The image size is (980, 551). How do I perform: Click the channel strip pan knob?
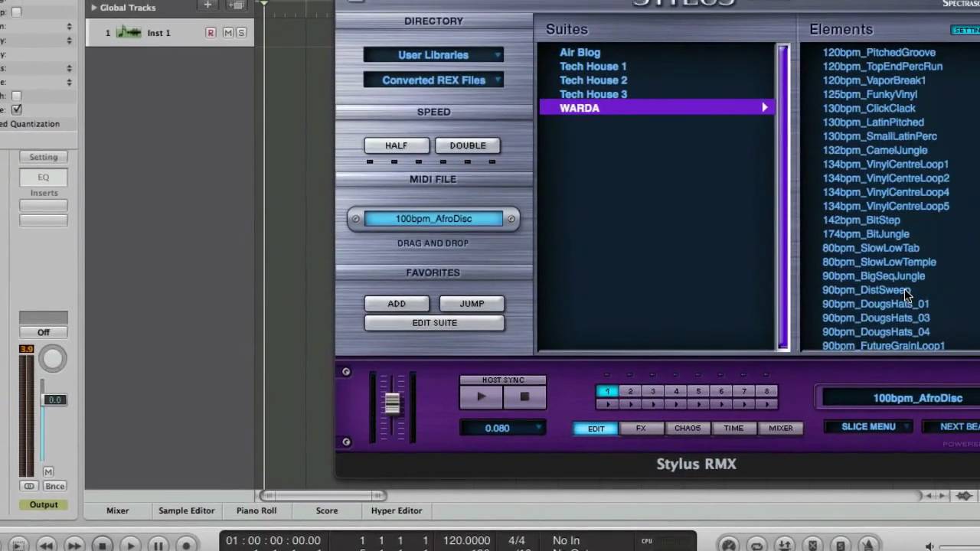(x=53, y=359)
